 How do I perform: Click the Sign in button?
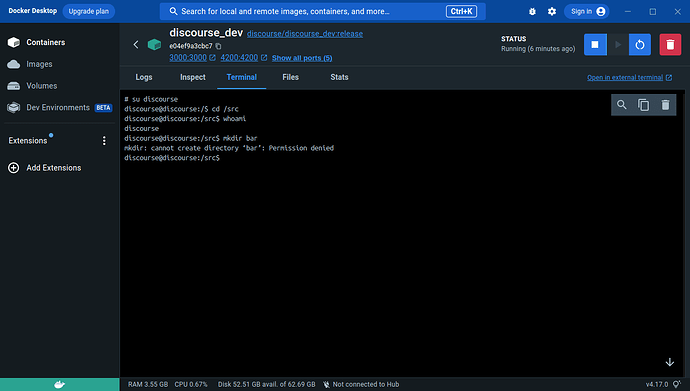[587, 11]
